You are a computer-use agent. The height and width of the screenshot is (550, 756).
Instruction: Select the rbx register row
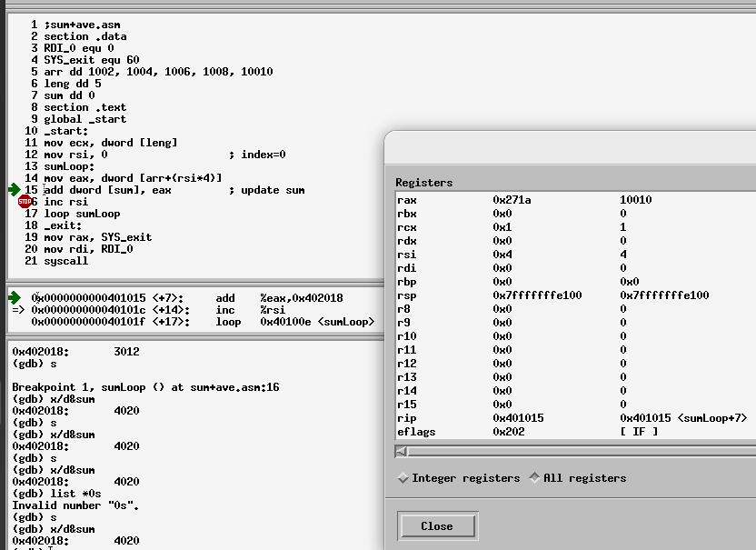tap(576, 214)
